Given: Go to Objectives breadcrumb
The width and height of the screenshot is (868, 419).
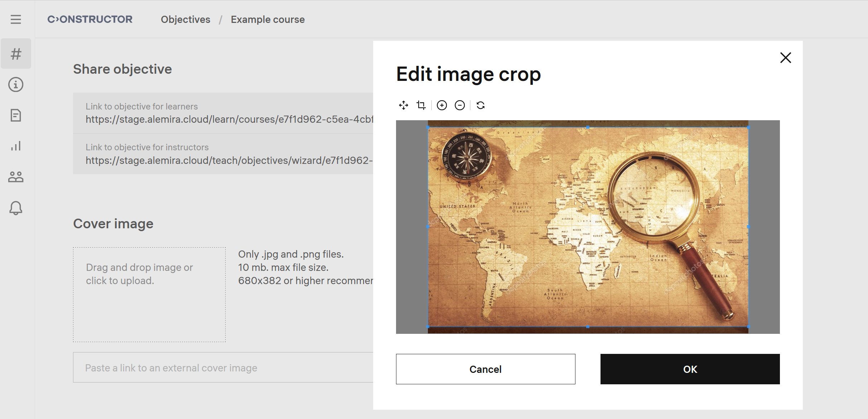Looking at the screenshot, I should [185, 19].
